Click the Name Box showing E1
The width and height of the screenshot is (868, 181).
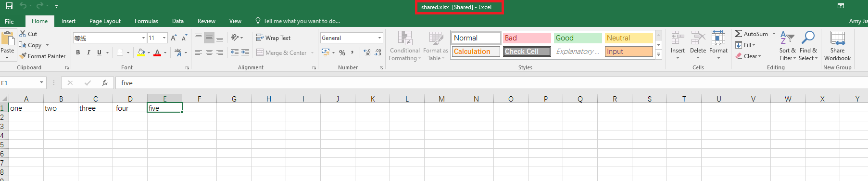click(23, 83)
